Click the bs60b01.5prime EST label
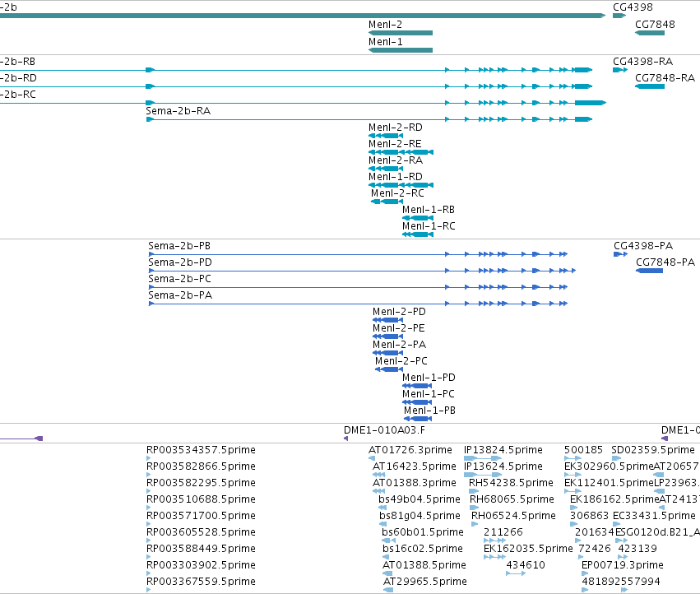The width and height of the screenshot is (700, 594). (x=422, y=532)
